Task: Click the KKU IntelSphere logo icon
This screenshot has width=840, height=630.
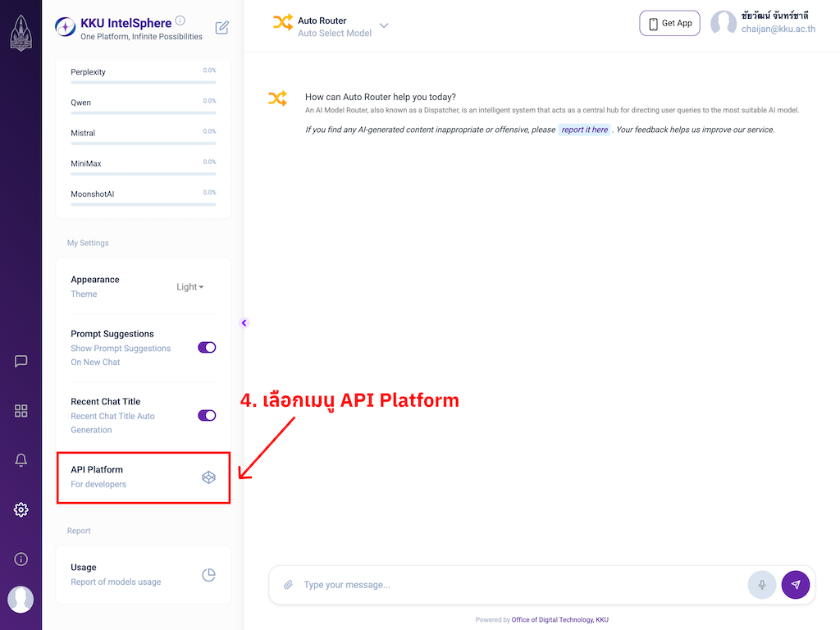Action: point(66,27)
